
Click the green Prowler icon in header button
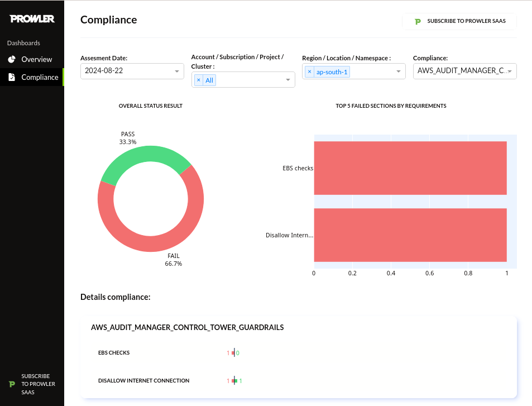coord(418,21)
